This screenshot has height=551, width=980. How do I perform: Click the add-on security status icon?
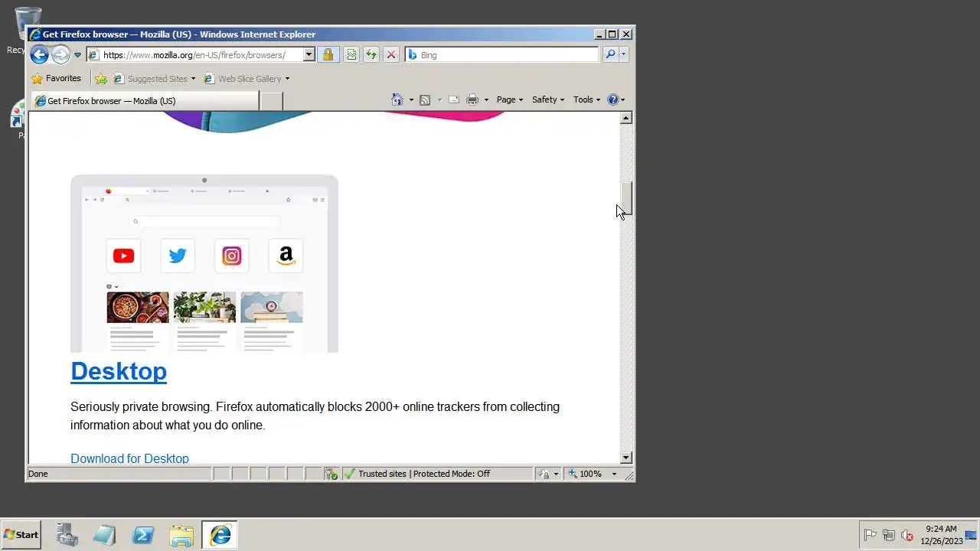pyautogui.click(x=332, y=474)
